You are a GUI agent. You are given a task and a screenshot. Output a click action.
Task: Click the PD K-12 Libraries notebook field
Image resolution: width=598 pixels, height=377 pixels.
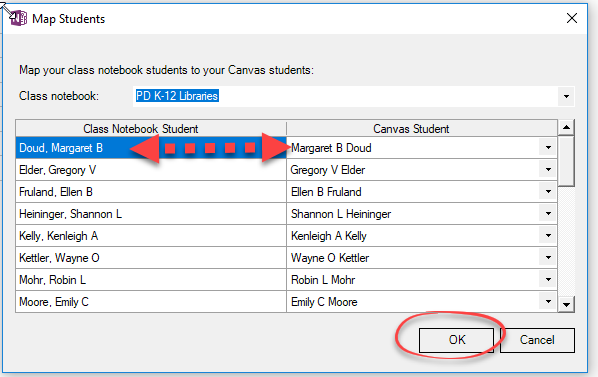click(x=345, y=96)
